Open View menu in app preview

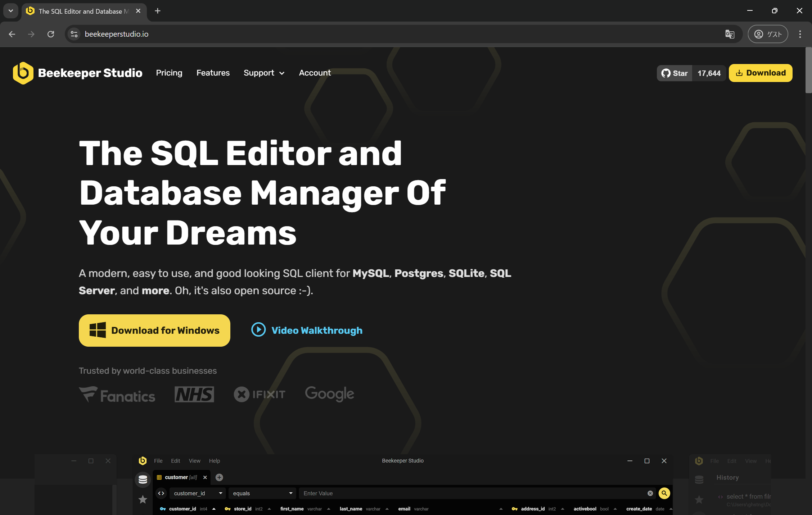(x=195, y=461)
